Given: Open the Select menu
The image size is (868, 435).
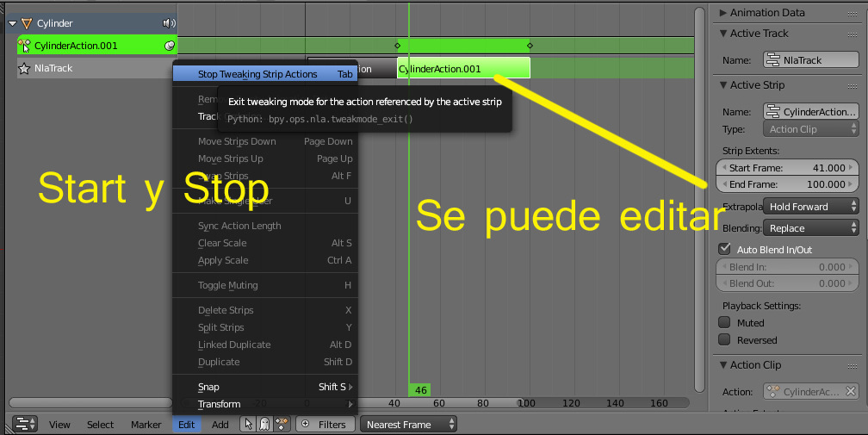Looking at the screenshot, I should 100,425.
